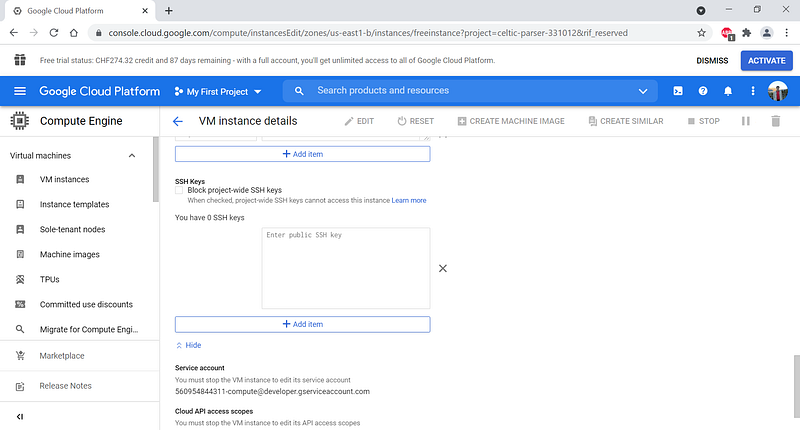Open VM instances in sidebar
The width and height of the screenshot is (800, 430).
click(x=64, y=180)
